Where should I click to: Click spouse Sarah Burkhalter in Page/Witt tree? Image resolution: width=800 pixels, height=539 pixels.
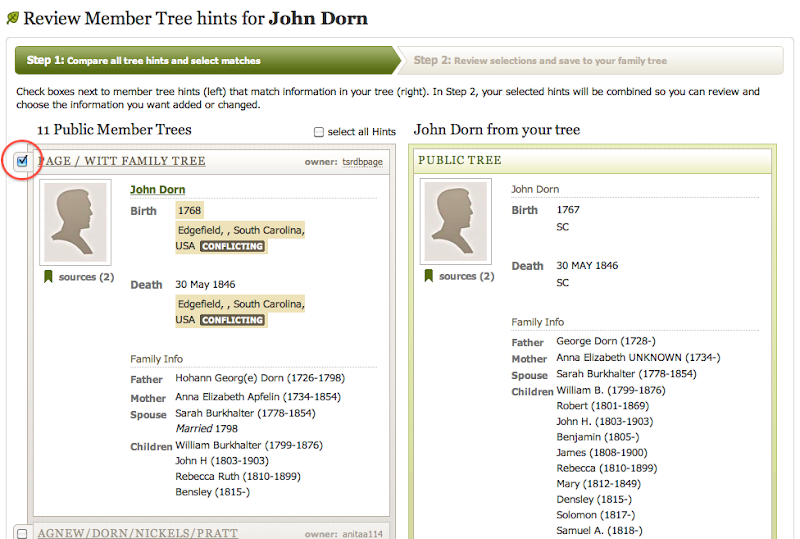point(245,413)
